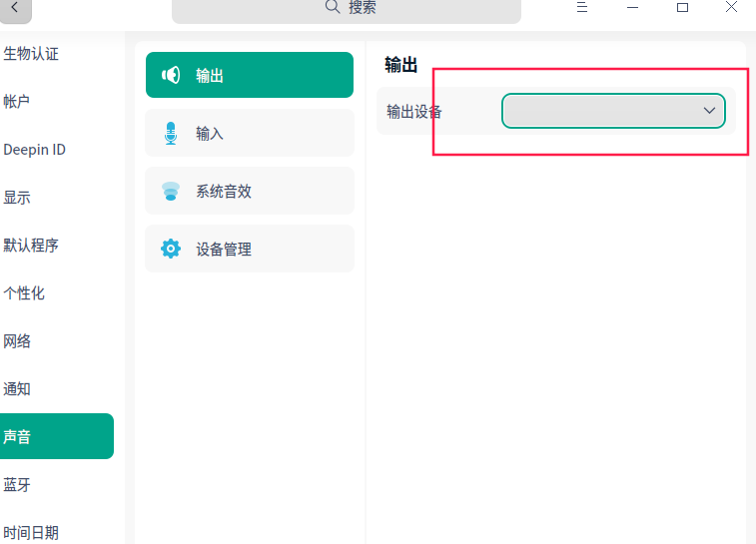Expand the 输出设备 dropdown arrow
The image size is (756, 544).
tap(709, 111)
